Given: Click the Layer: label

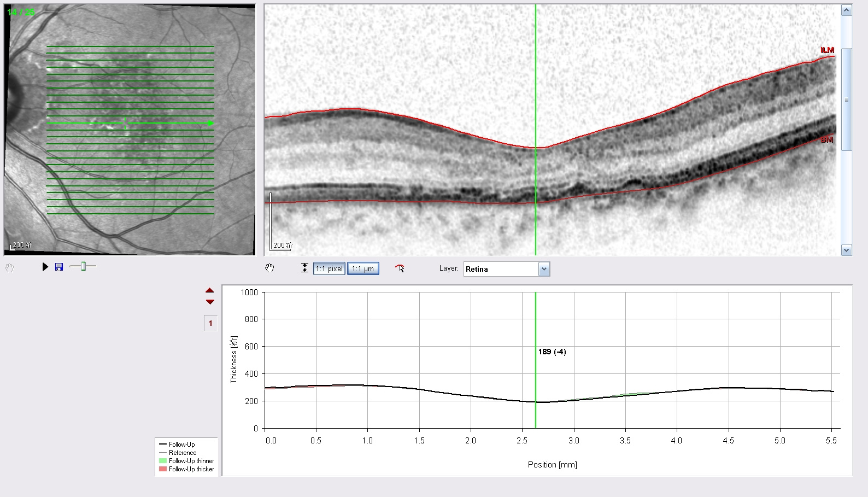Looking at the screenshot, I should (449, 268).
